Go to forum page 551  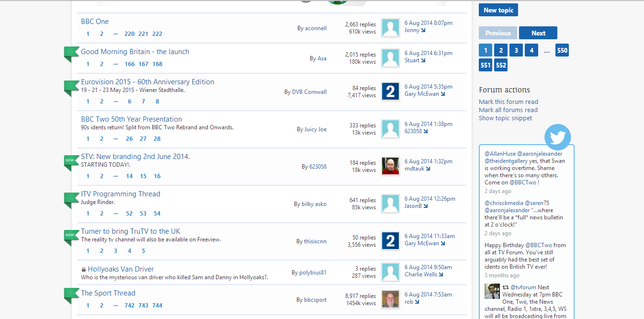tap(486, 65)
